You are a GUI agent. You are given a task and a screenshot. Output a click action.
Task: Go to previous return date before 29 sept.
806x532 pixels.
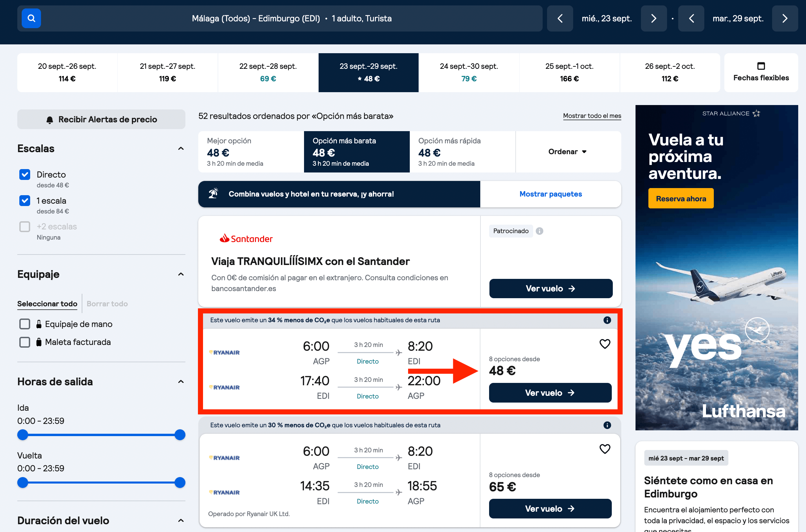click(691, 18)
